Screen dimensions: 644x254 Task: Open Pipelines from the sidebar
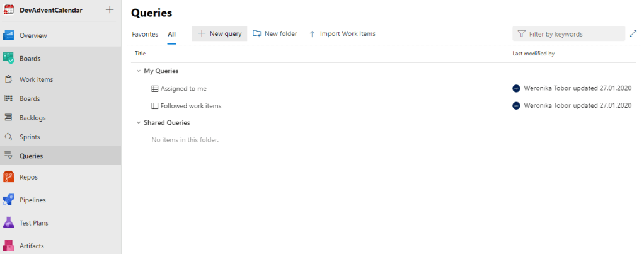click(32, 200)
